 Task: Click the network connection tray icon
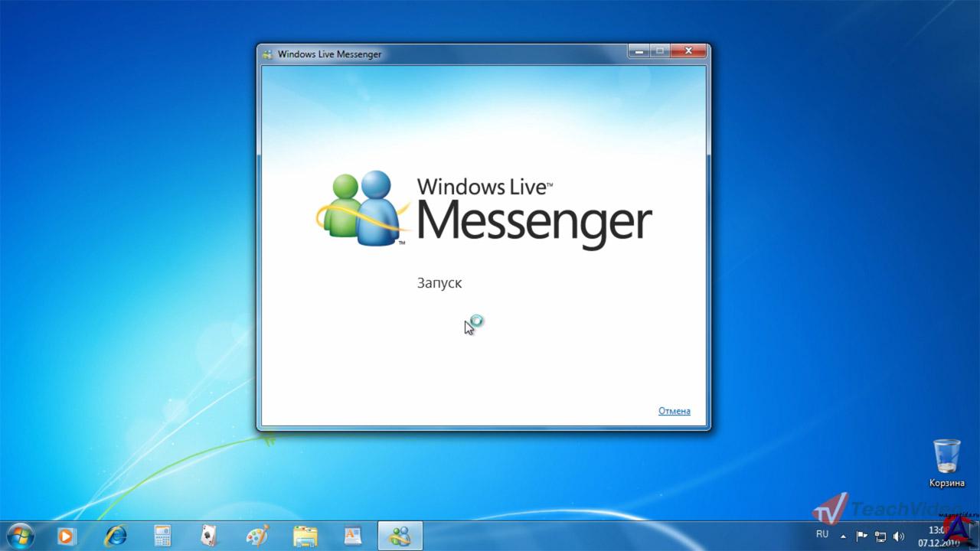click(x=880, y=536)
